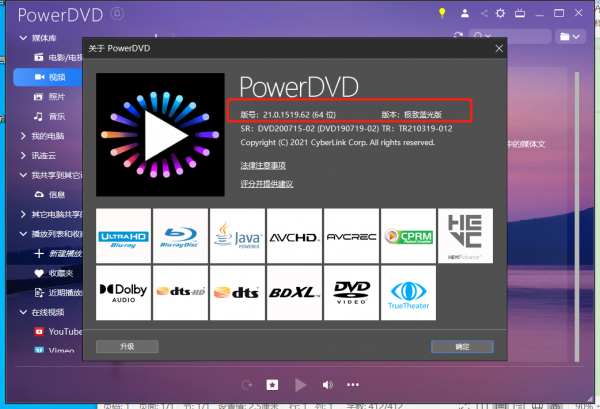Click the light bulb tips icon
Viewport: 600px width, 409px height.
pyautogui.click(x=442, y=13)
